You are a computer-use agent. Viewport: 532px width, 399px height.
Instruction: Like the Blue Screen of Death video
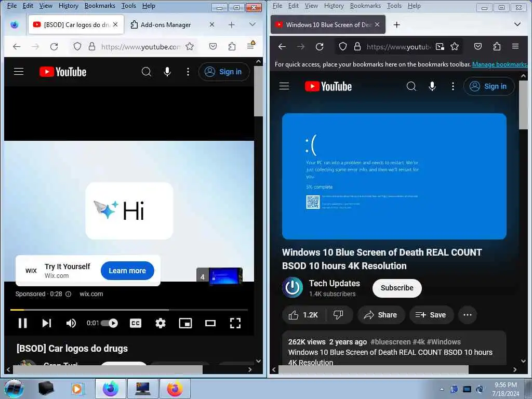coord(303,315)
